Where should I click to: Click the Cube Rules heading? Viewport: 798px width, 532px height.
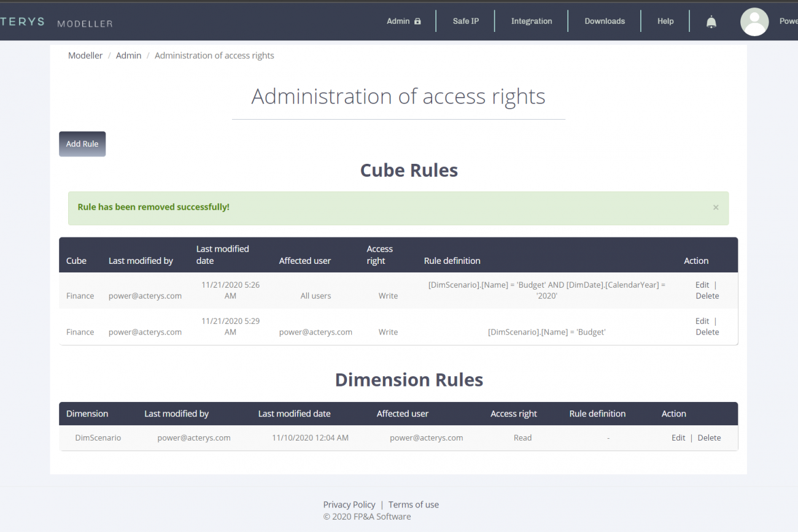coord(409,170)
